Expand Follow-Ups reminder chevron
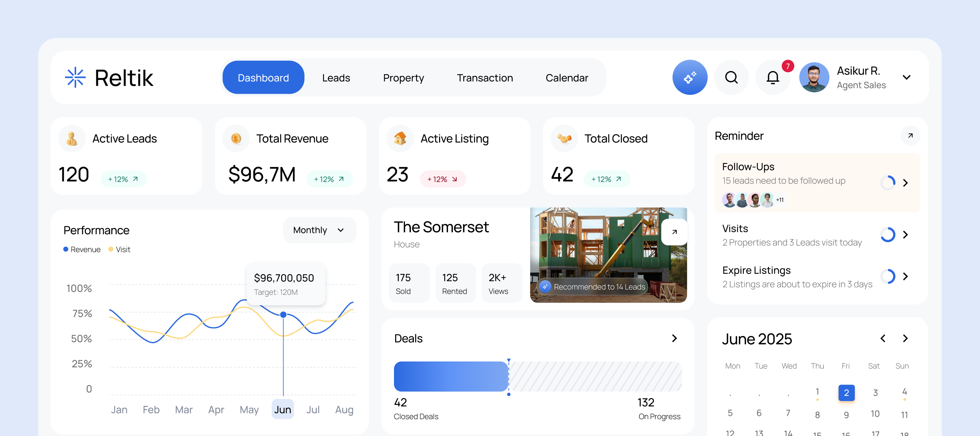Image resolution: width=980 pixels, height=436 pixels. (x=905, y=183)
